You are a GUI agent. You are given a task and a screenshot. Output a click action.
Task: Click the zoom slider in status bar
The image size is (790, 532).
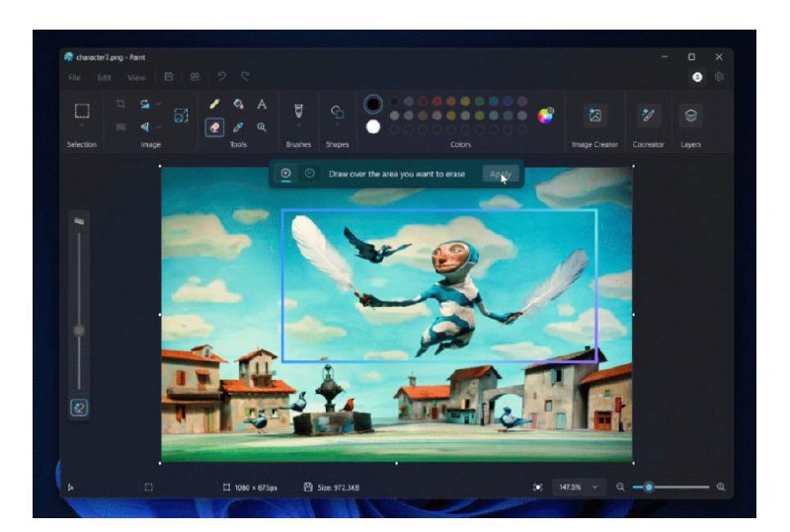click(x=671, y=488)
